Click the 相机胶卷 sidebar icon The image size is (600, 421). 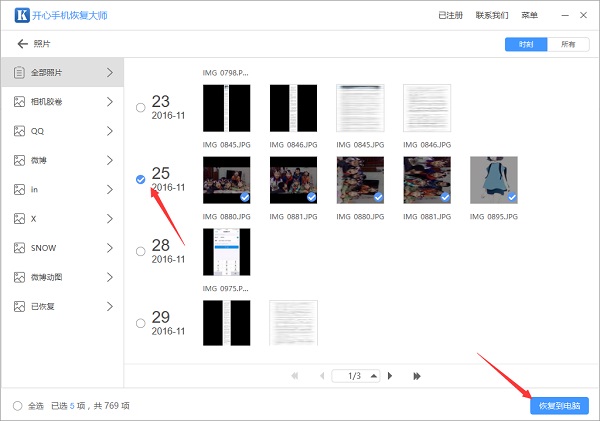19,102
